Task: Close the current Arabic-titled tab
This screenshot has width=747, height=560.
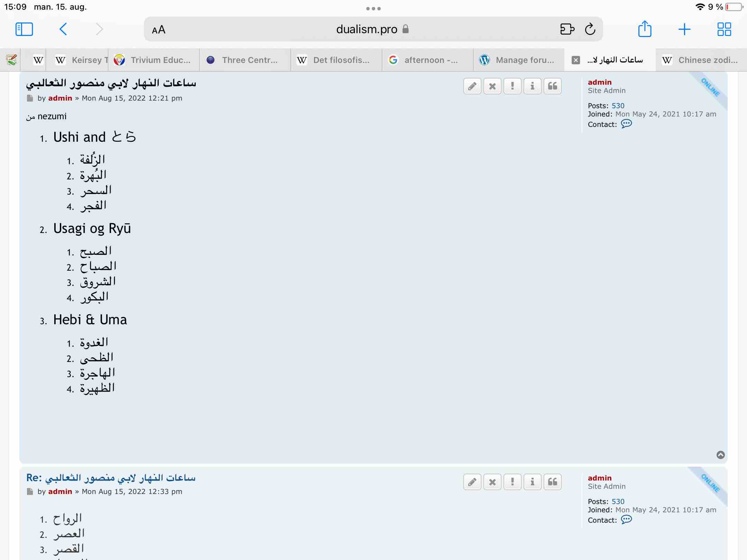Action: click(576, 60)
